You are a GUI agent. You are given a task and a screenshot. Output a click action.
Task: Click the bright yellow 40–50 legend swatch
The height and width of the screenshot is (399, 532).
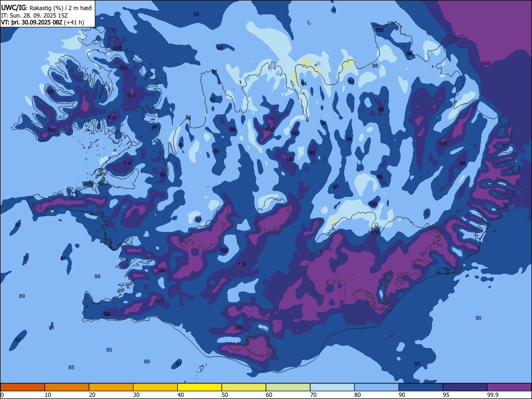(199, 387)
